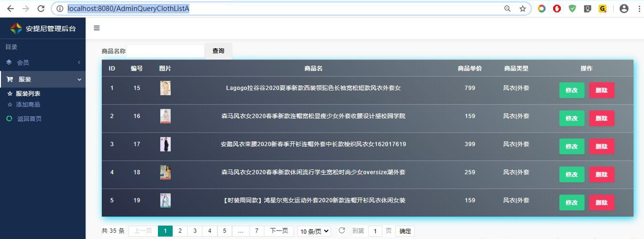Click 删除 for the item numbered 17
The height and width of the screenshot is (239, 644).
pos(601,147)
